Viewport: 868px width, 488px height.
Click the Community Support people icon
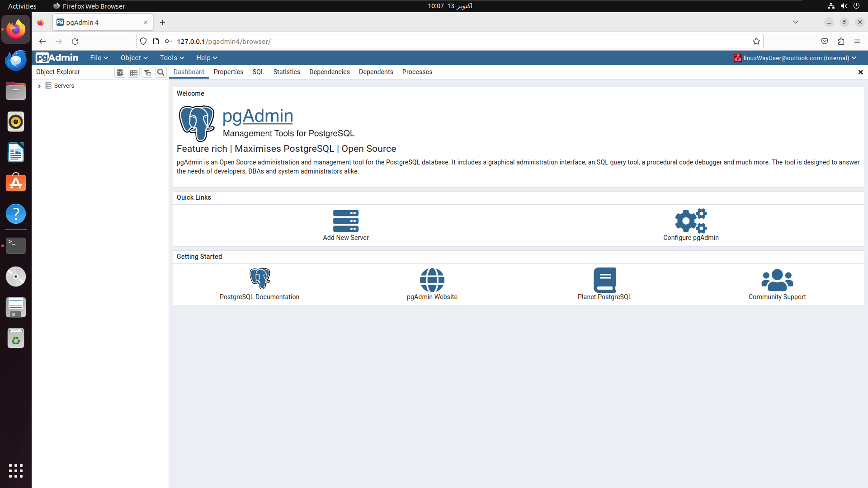click(777, 280)
